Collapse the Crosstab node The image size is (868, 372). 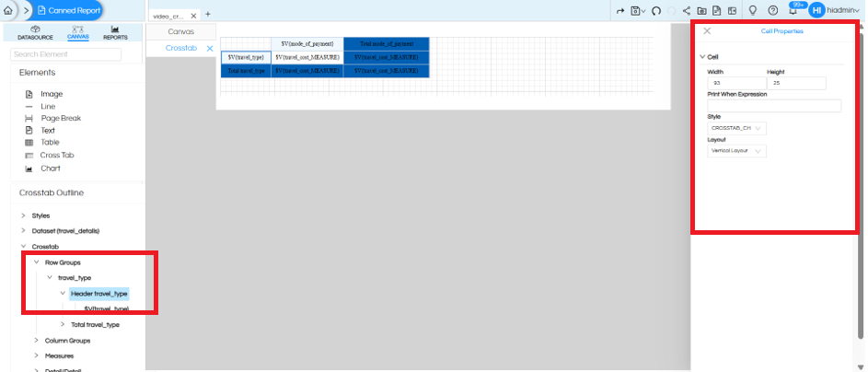pyautogui.click(x=23, y=247)
